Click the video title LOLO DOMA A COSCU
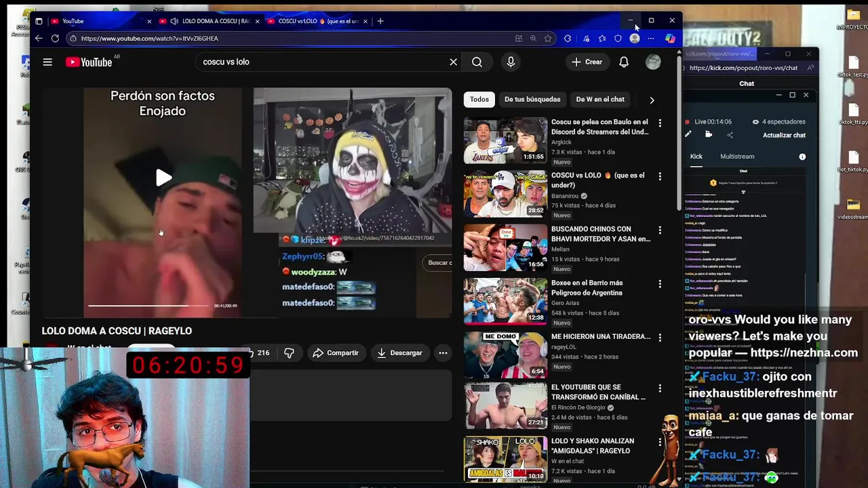This screenshot has height=488, width=868. tap(117, 331)
